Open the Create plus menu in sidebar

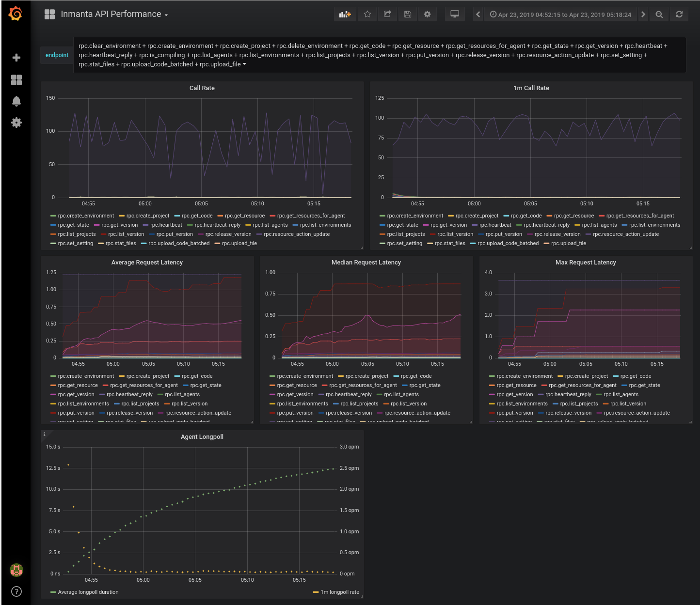pyautogui.click(x=16, y=58)
